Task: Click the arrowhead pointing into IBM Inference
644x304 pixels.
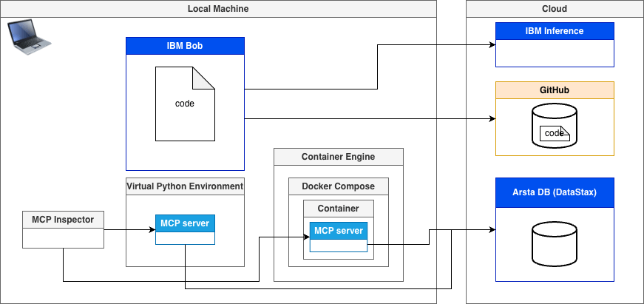Action: point(490,45)
